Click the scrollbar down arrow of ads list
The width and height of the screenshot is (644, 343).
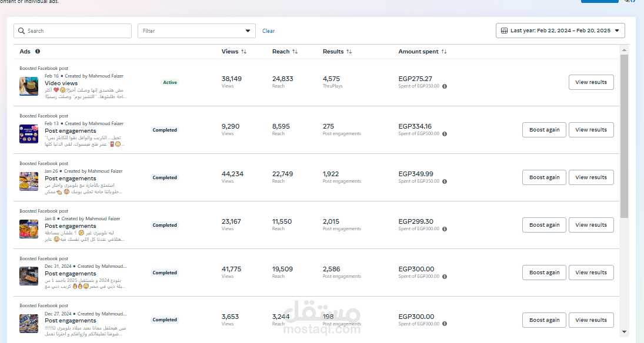[x=624, y=332]
